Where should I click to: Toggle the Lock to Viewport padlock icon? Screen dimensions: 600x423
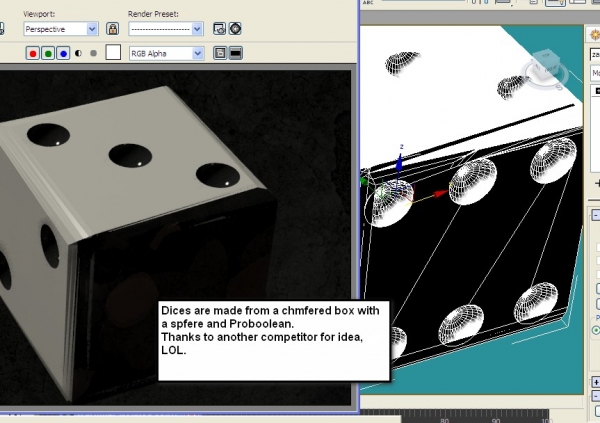(x=112, y=29)
